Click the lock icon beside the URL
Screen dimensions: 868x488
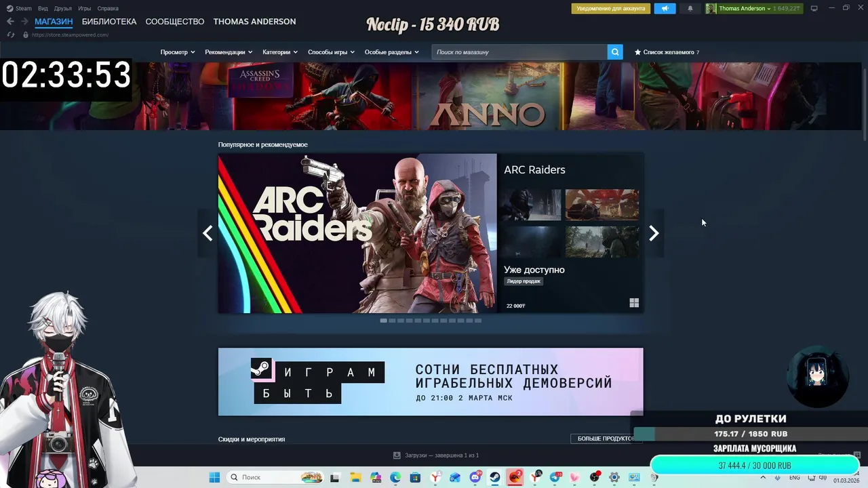(26, 35)
